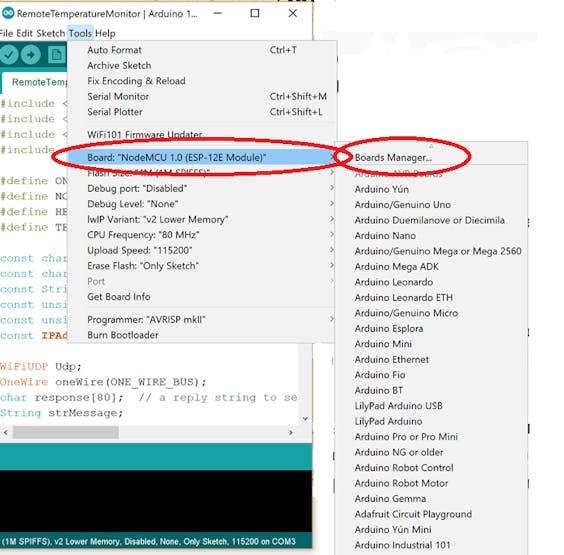Choose Arduino BT board

point(431,390)
